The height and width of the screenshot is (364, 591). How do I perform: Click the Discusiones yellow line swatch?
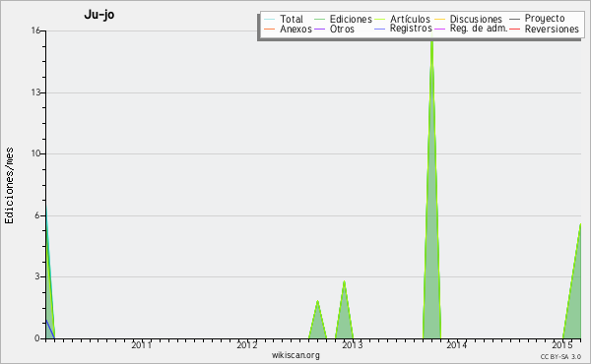pos(439,20)
